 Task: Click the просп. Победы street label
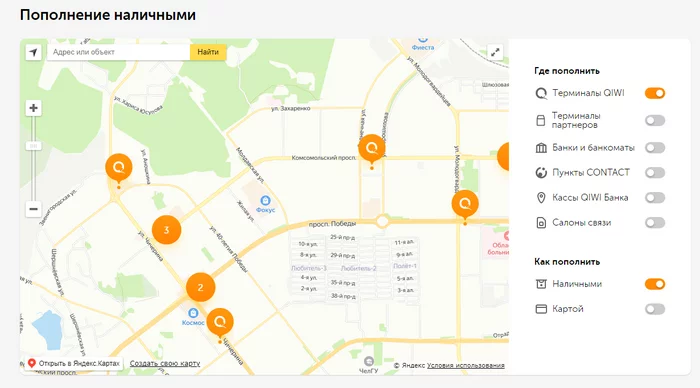click(333, 223)
